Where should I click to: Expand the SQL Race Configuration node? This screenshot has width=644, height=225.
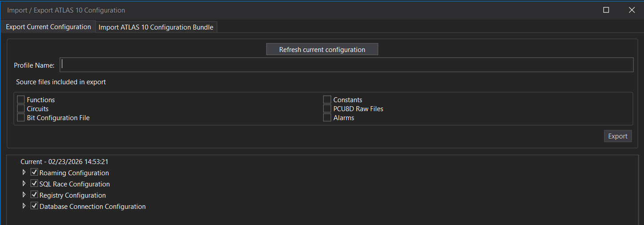click(x=24, y=184)
